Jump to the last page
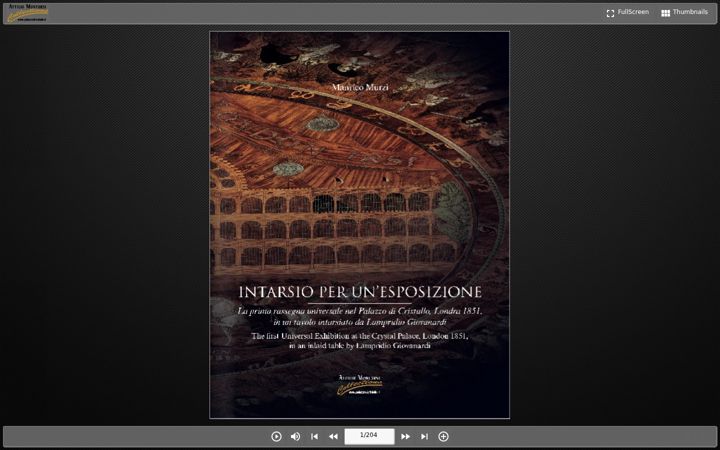 pos(424,436)
